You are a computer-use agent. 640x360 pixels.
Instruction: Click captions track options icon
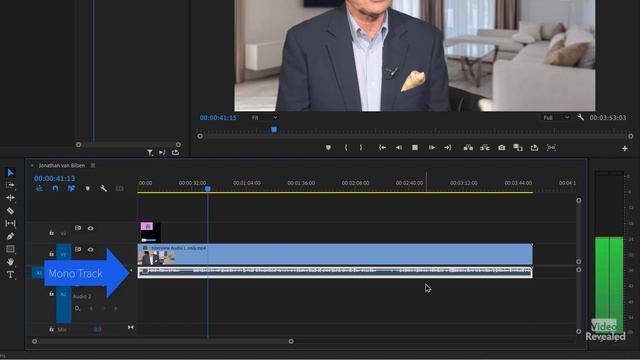(x=120, y=189)
